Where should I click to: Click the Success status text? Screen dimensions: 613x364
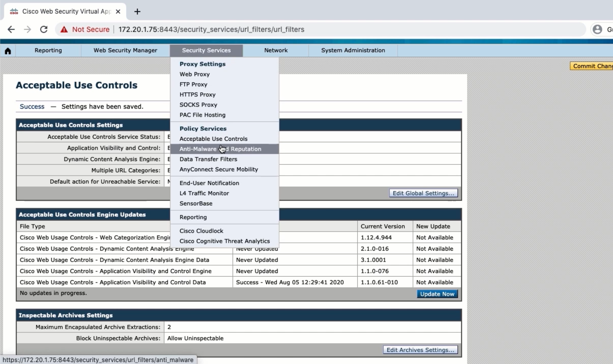32,106
